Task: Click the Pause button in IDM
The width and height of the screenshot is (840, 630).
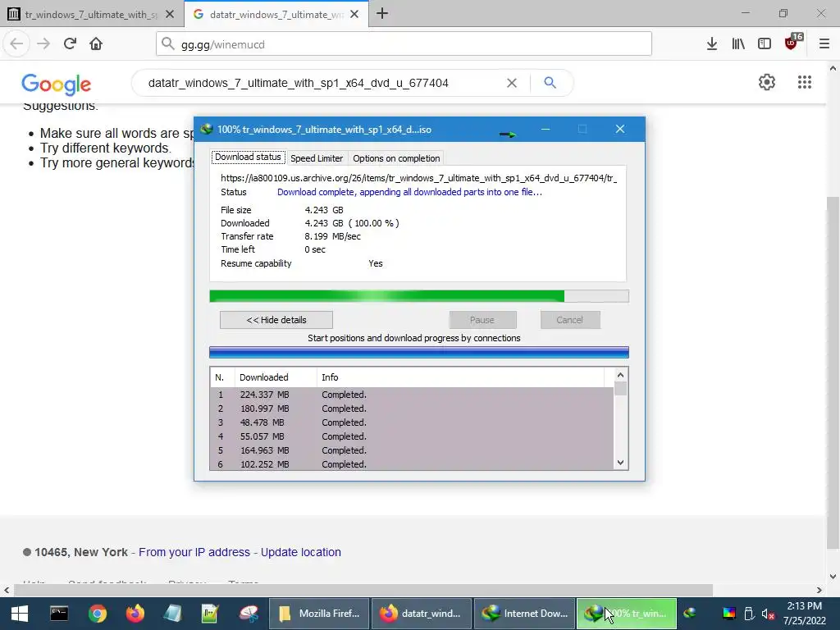Action: (x=482, y=320)
